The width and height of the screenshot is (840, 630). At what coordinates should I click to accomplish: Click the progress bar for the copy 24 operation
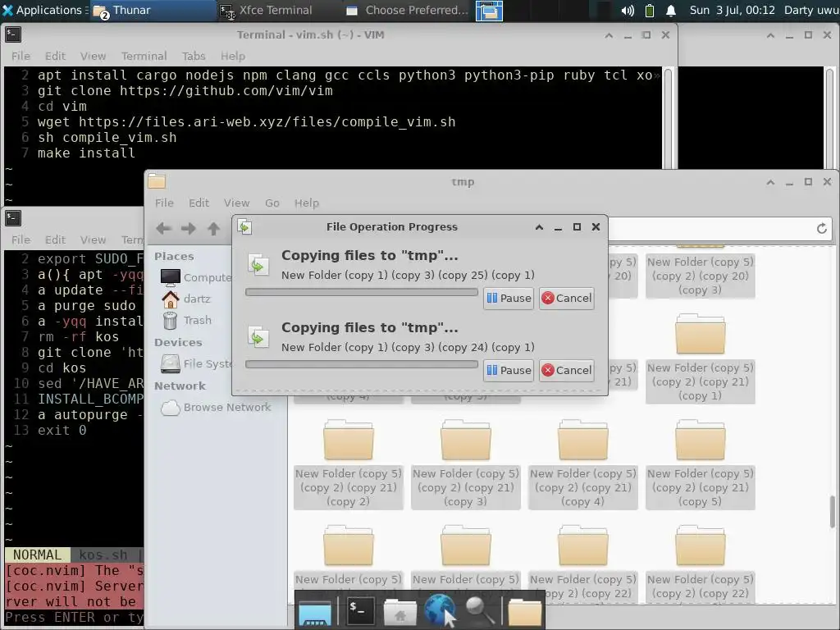(x=362, y=364)
